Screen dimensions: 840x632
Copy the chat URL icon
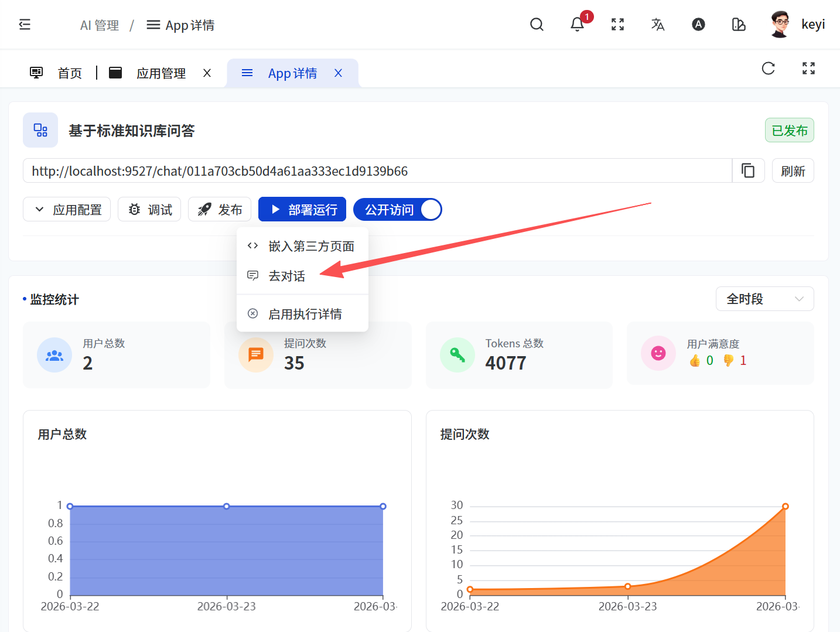(748, 170)
